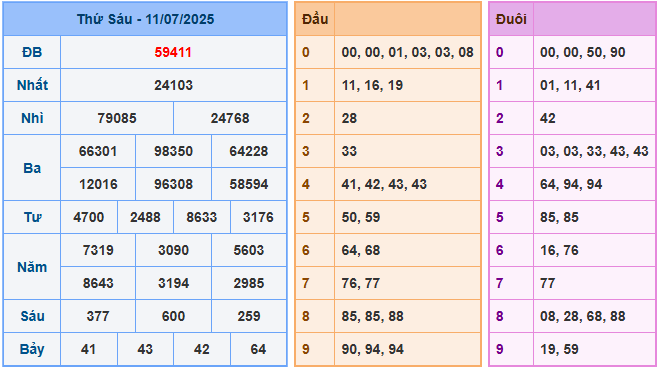Viewport: 659px width, 367px height.
Task: Click Đuôi row values '19, 59'
Action: click(x=559, y=349)
